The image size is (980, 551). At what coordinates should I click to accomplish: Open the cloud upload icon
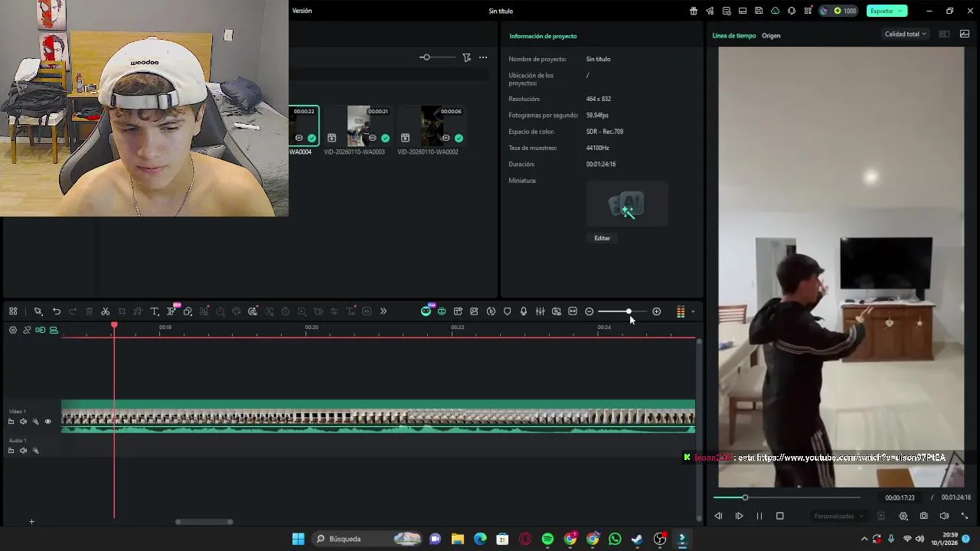775,11
